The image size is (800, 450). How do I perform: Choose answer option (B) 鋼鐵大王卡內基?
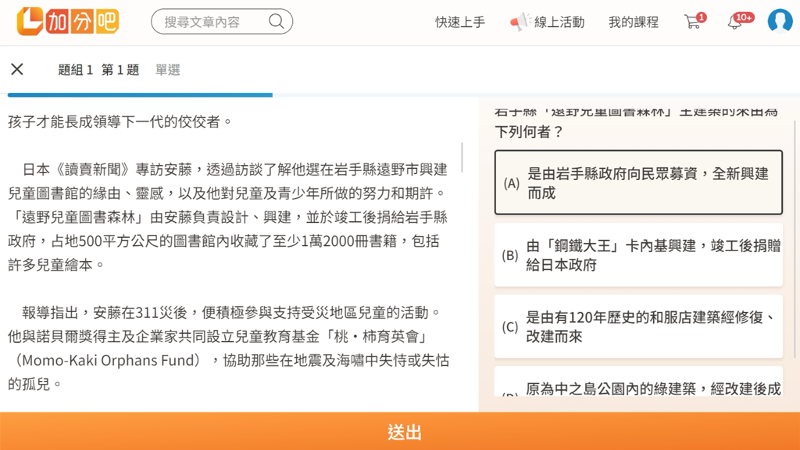638,255
